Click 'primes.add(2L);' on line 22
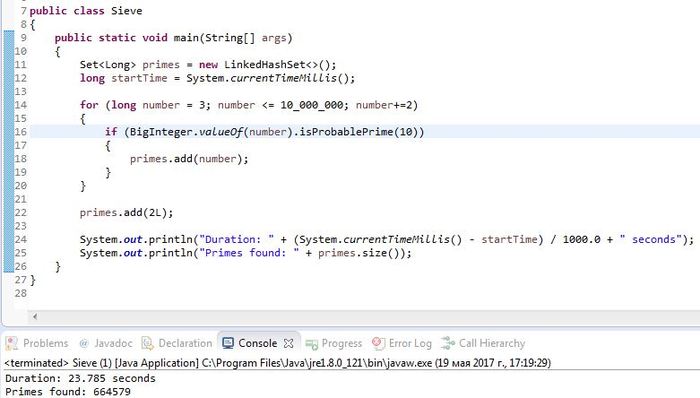This screenshot has width=700, height=398. click(126, 212)
